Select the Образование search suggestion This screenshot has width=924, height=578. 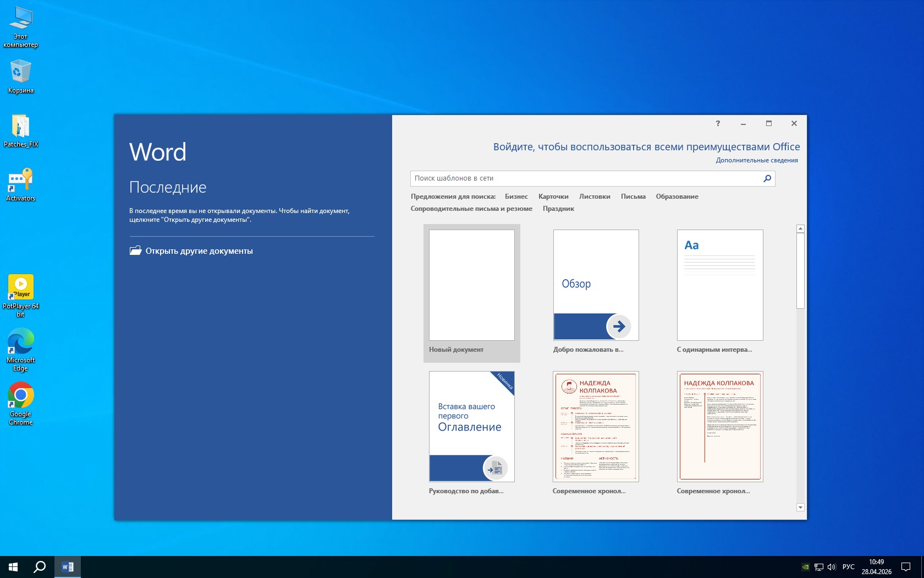click(x=676, y=197)
